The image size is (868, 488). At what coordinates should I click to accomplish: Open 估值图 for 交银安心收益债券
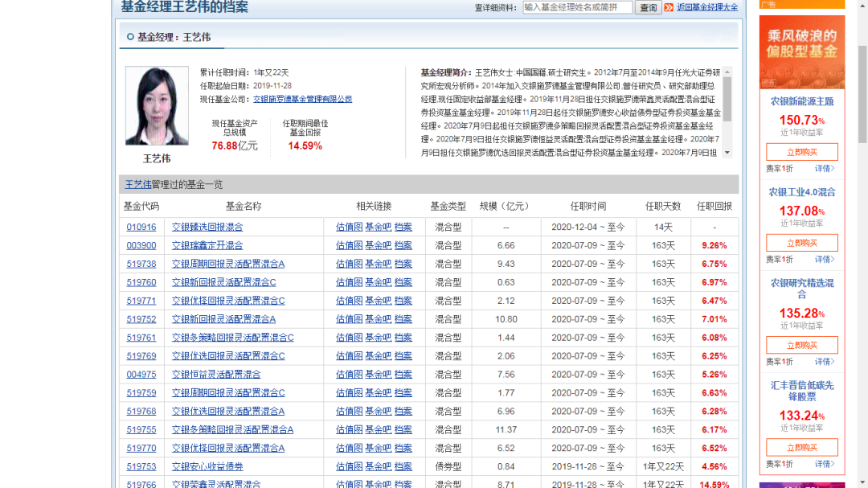(x=349, y=467)
